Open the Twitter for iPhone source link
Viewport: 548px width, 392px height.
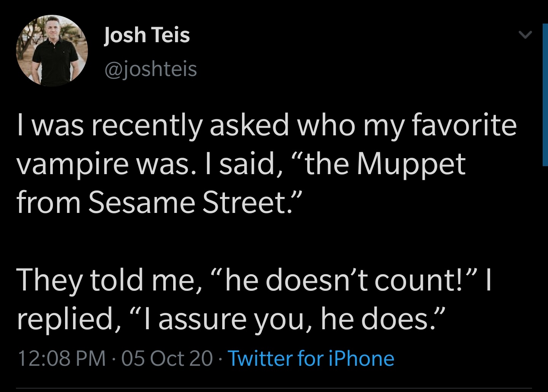tap(311, 358)
